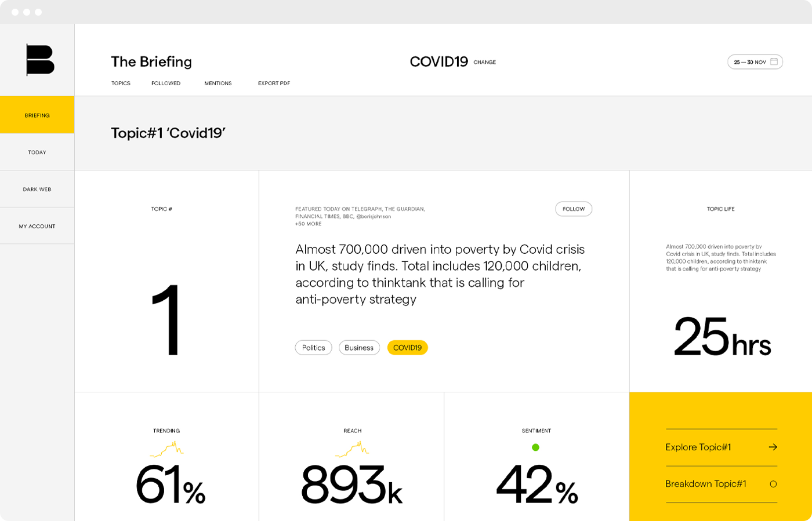Click the green sentiment indicator dot
This screenshot has width=812, height=521.
click(535, 447)
